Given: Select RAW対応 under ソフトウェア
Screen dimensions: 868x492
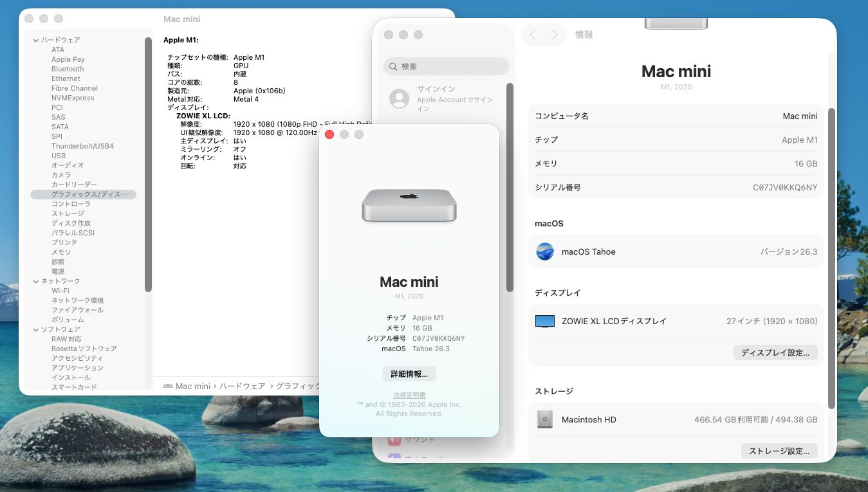Looking at the screenshot, I should pos(66,339).
